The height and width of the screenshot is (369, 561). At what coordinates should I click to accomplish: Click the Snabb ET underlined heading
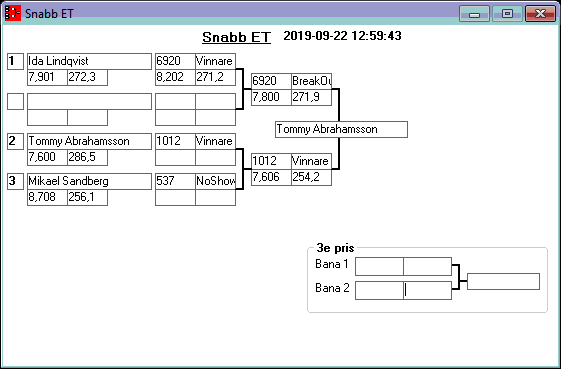point(236,37)
